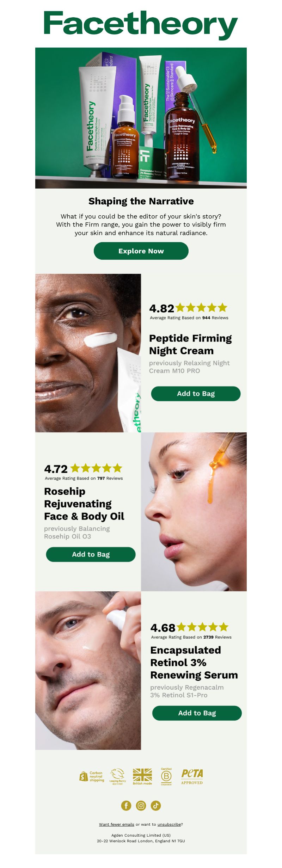Screen dimensions: 282x868
Task: Open the retinol serum man photo
Action: coord(88,670)
